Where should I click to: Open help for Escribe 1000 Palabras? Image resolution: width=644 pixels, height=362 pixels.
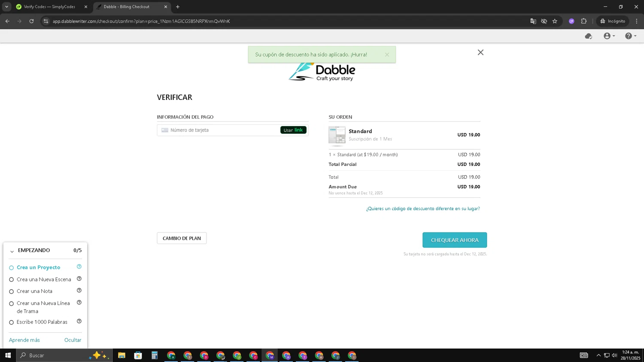(x=79, y=321)
